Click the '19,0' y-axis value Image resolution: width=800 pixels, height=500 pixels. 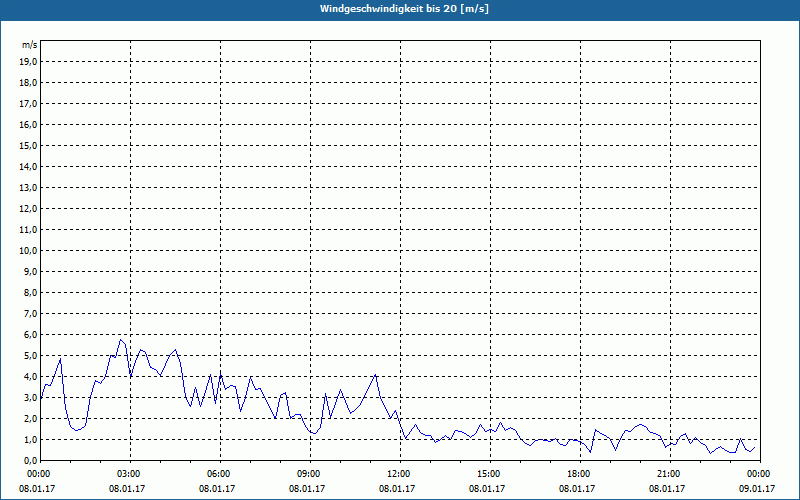pos(28,62)
